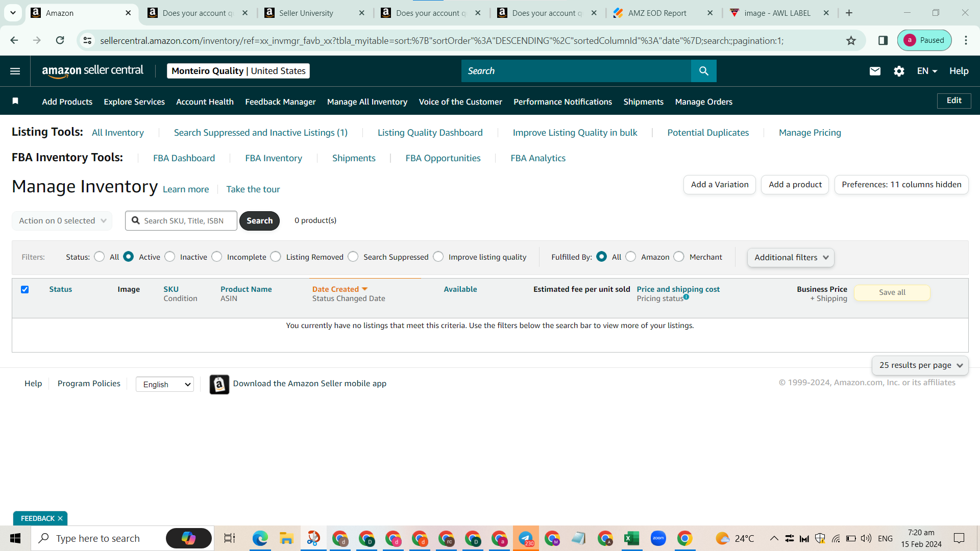This screenshot has width=980, height=551.
Task: Click the Pricing status info icon
Action: pos(686,297)
